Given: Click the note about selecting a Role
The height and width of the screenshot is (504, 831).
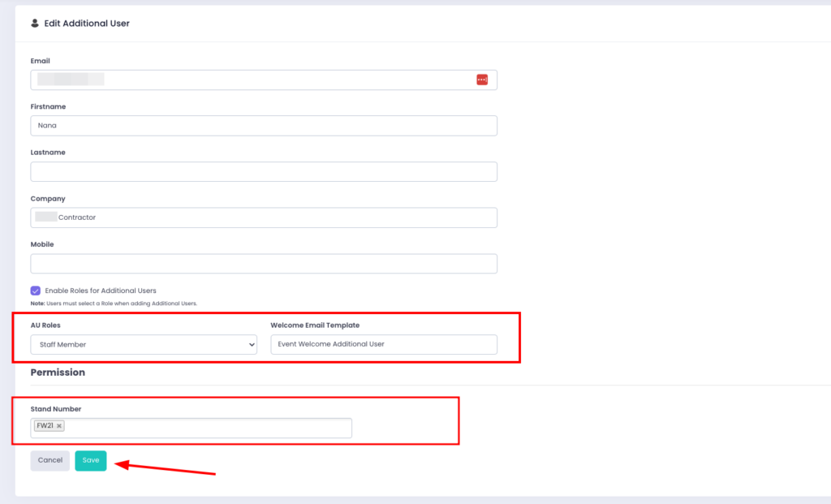Looking at the screenshot, I should 114,304.
